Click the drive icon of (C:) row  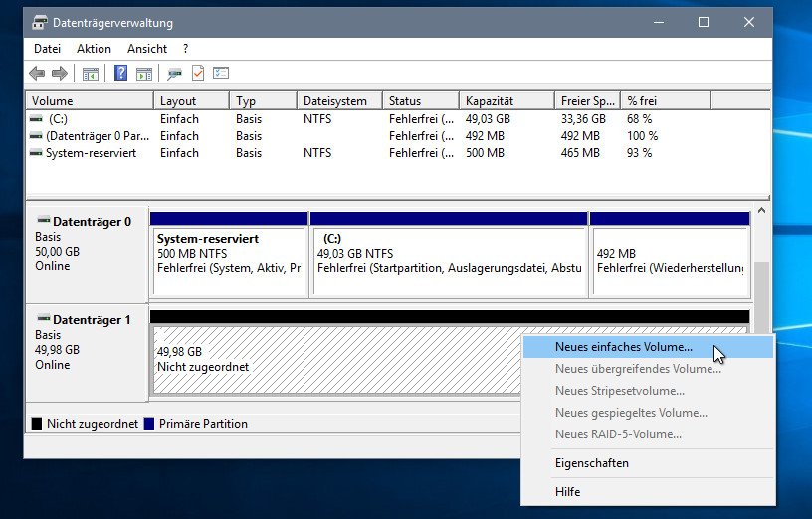[36, 119]
